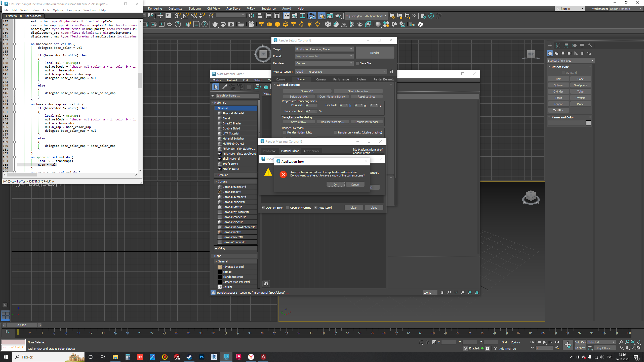Open the Curve Editor from the main toolbar
Screen dimensions: 644x362
[x=294, y=16]
